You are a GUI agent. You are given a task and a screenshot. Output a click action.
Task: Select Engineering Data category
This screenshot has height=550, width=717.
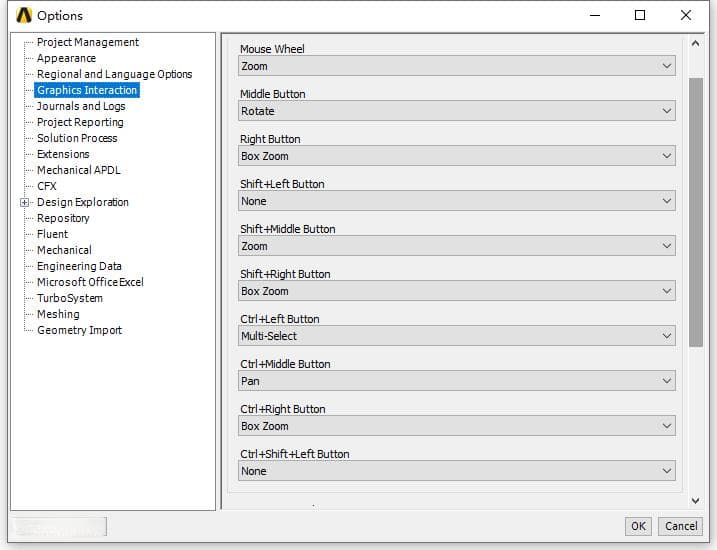tap(79, 266)
